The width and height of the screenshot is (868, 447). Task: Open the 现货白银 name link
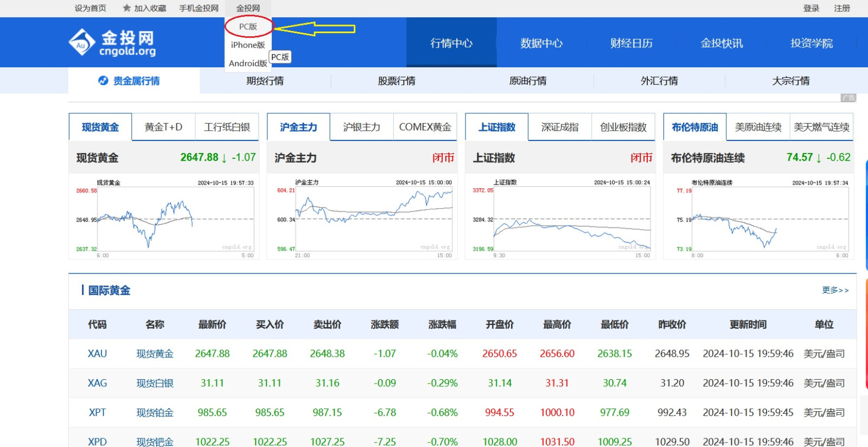[155, 383]
